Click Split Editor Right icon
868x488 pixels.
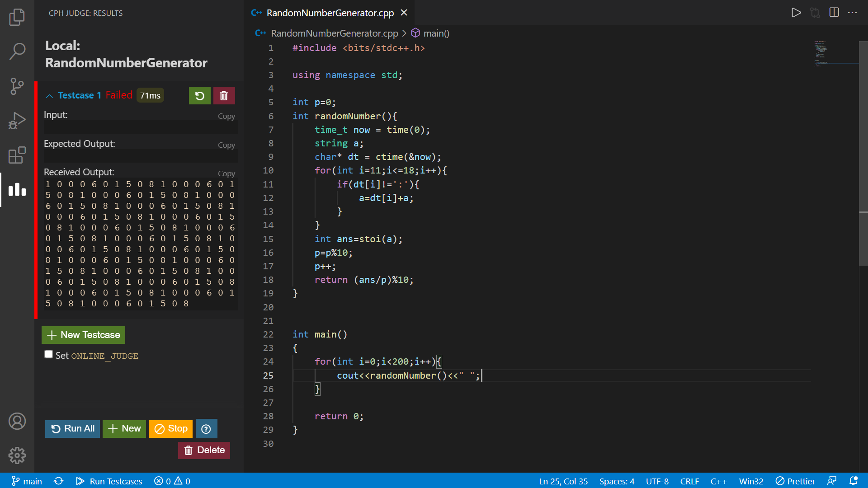coord(834,13)
